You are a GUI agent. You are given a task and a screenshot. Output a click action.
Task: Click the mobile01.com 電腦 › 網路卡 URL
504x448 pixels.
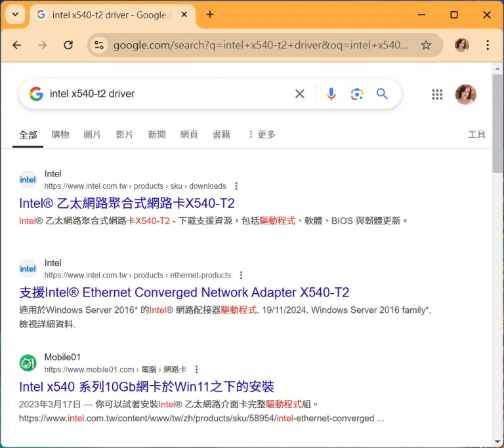coord(115,369)
